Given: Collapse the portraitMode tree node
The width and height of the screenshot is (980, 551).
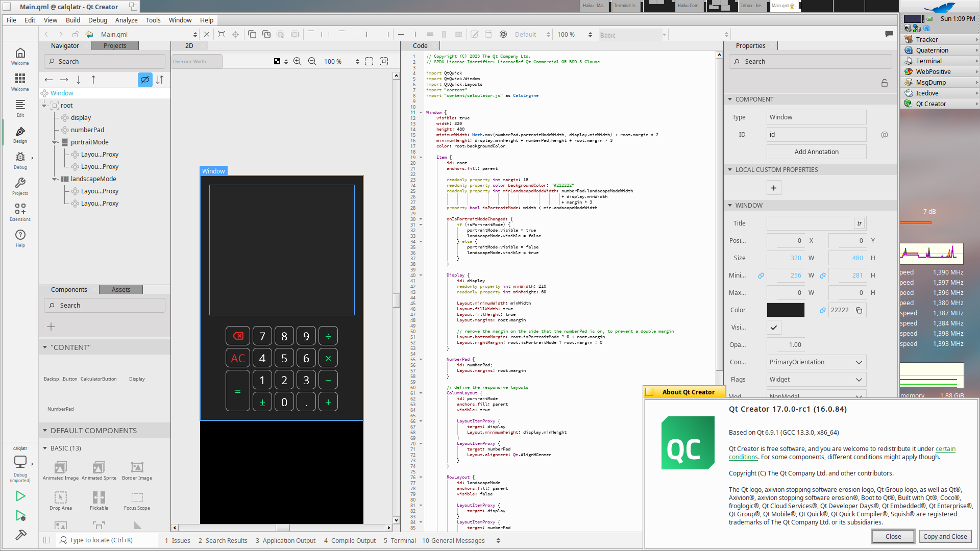Looking at the screenshot, I should click(55, 142).
